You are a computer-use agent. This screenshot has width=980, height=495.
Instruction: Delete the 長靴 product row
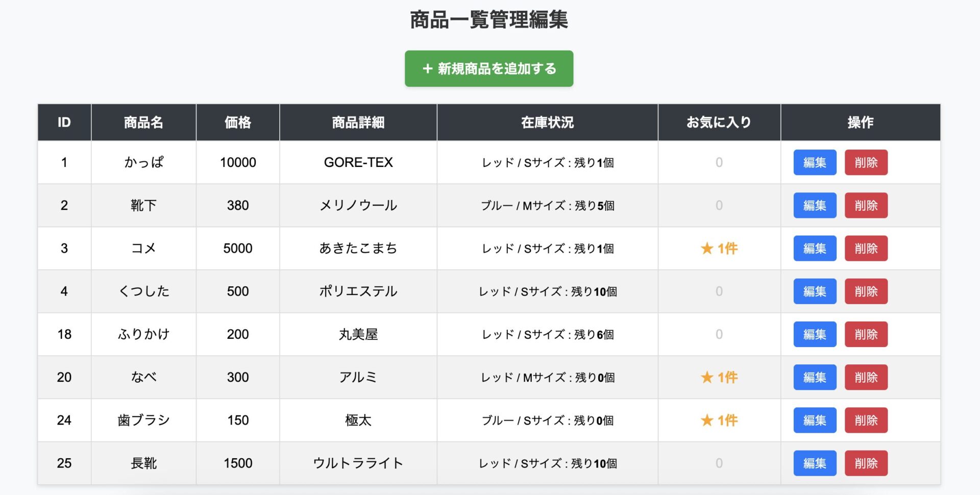coord(866,463)
